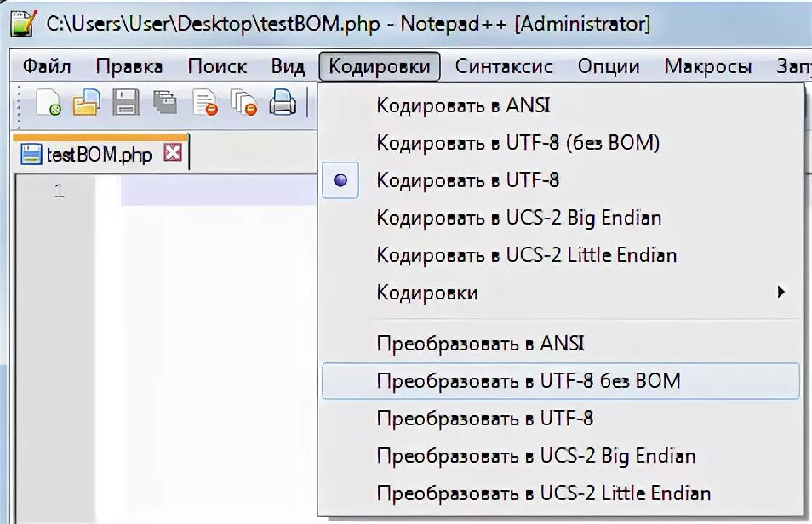Open the Вид menu
The width and height of the screenshot is (812, 524).
pyautogui.click(x=288, y=67)
